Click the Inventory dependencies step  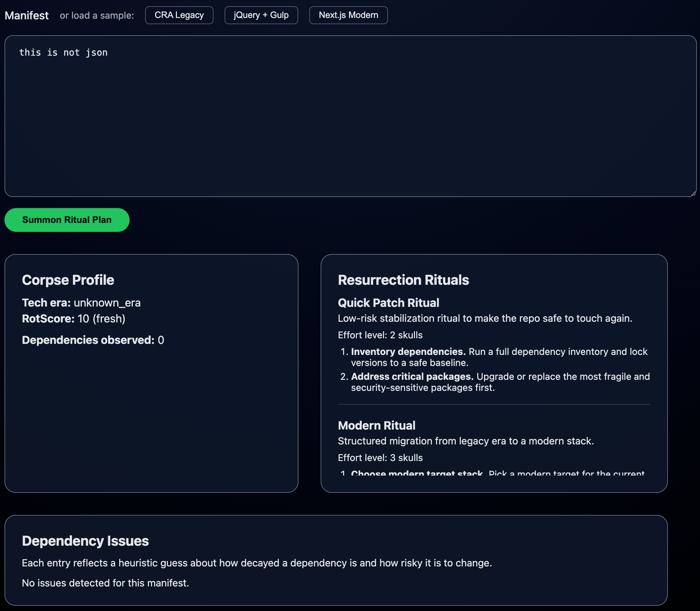408,352
